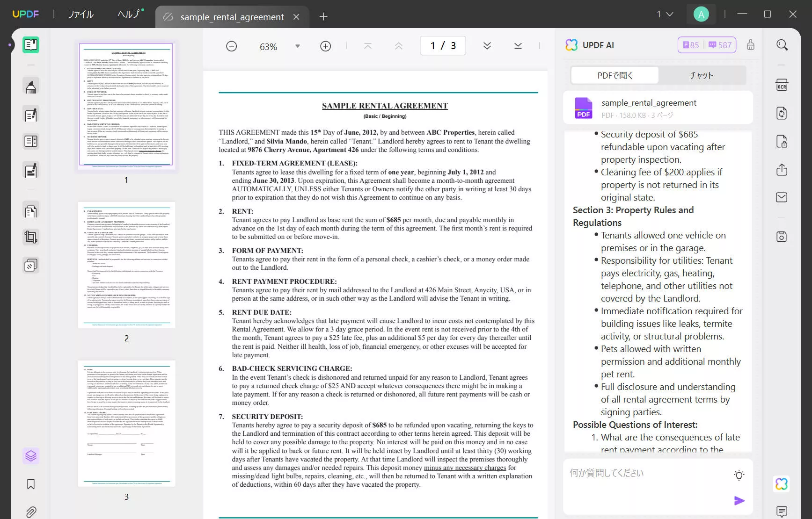812x519 pixels.
Task: Close the sample_rental_agreement tab
Action: pyautogui.click(x=296, y=17)
